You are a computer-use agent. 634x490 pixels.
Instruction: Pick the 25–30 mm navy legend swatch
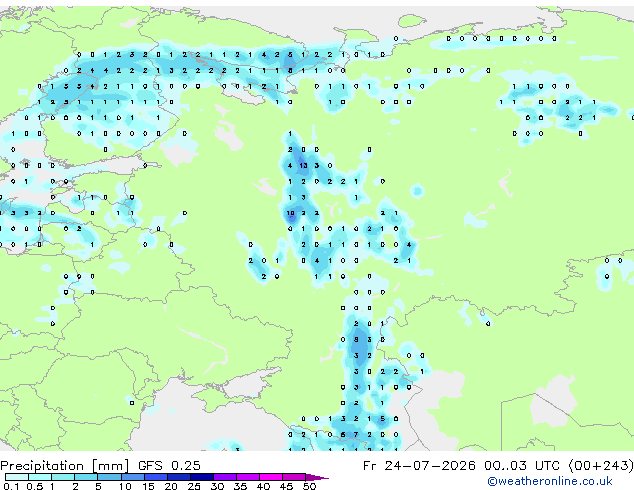coord(202,477)
